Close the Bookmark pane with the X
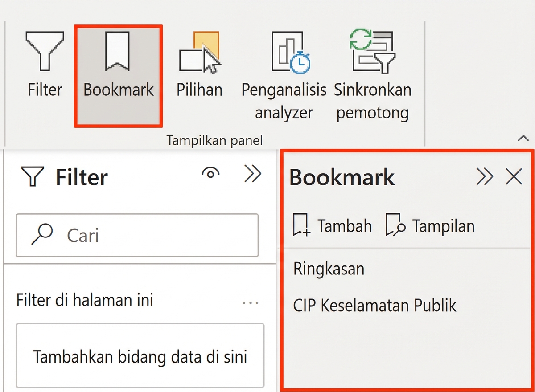535x392 pixels. point(514,176)
